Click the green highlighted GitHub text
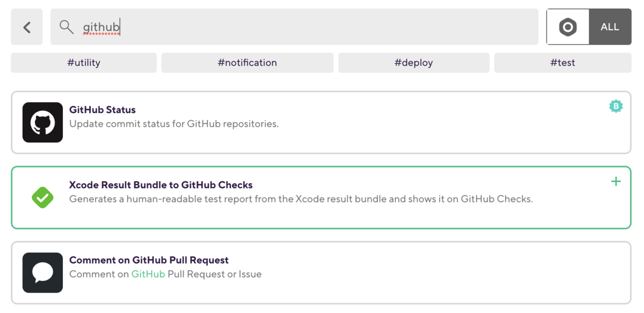This screenshot has height=313, width=644. tap(148, 274)
